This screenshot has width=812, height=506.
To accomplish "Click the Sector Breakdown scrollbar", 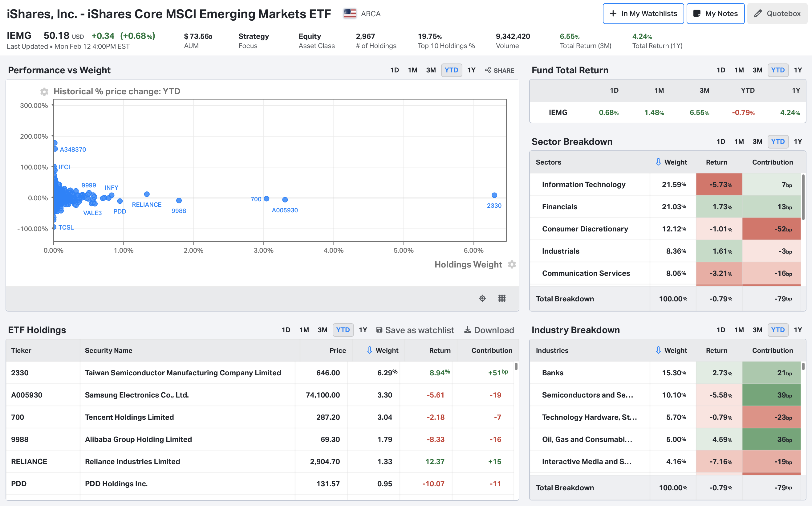I will [803, 197].
